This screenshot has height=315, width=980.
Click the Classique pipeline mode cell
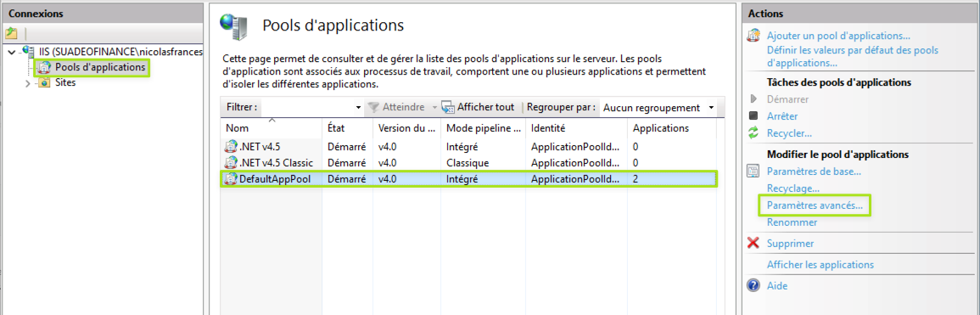pos(467,162)
